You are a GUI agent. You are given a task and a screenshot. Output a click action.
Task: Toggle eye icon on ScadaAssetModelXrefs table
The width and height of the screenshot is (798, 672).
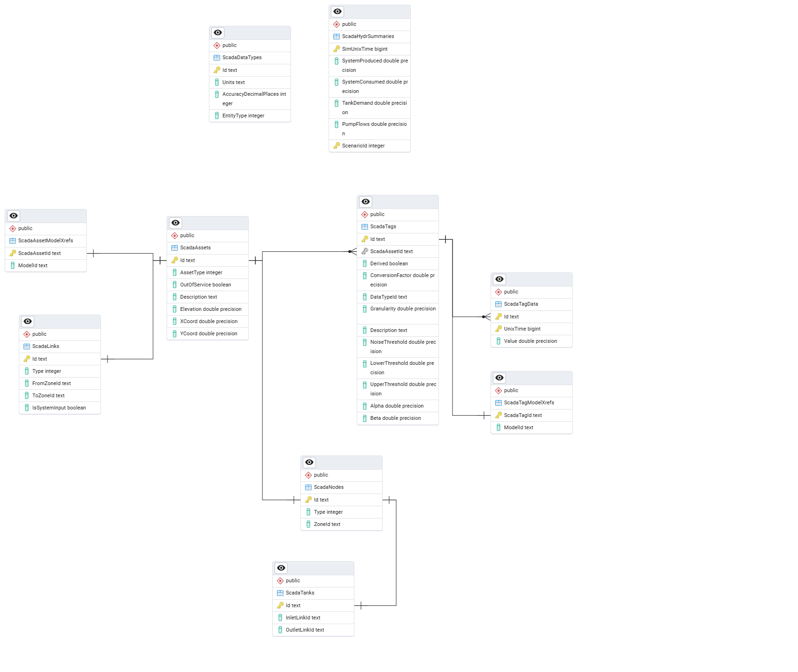[x=14, y=216]
